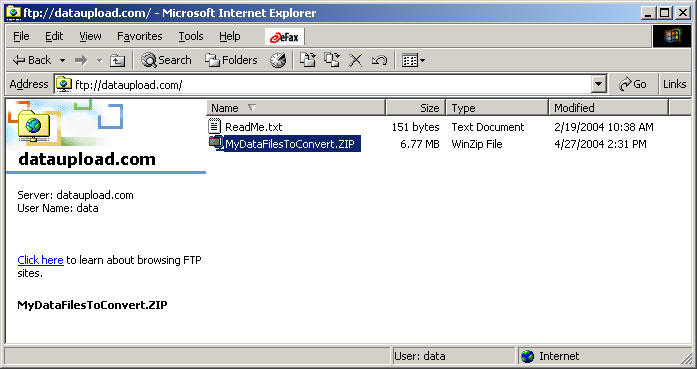Open the File menu
The width and height of the screenshot is (697, 369).
(x=21, y=36)
